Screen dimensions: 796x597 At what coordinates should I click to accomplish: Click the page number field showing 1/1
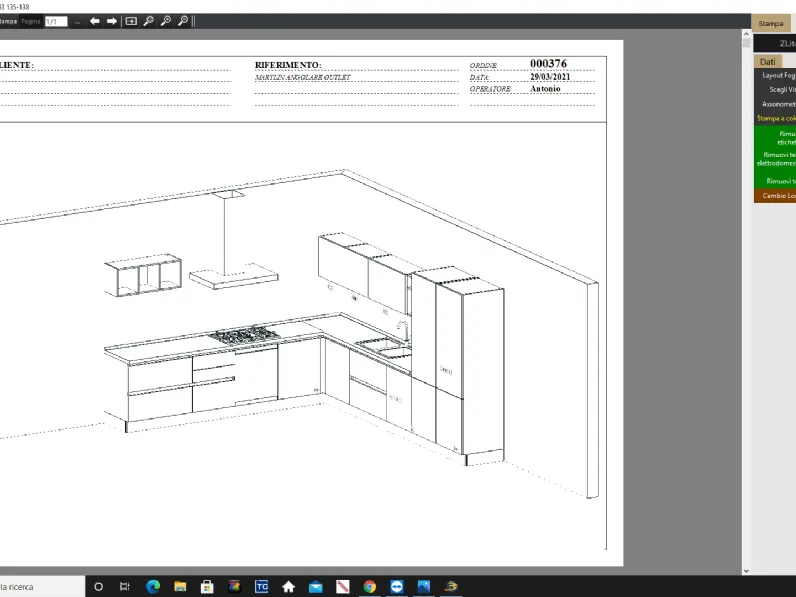(x=56, y=22)
